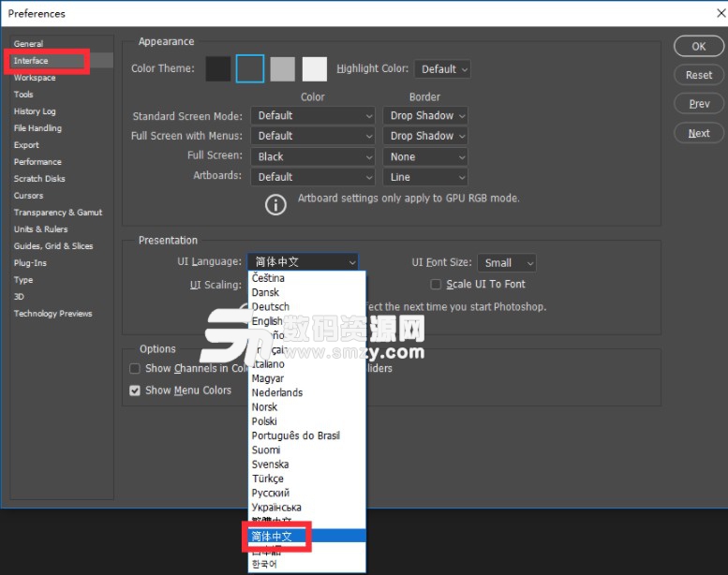The width and height of the screenshot is (728, 575).
Task: Switch to the Workspace preferences category
Action: [x=35, y=78]
